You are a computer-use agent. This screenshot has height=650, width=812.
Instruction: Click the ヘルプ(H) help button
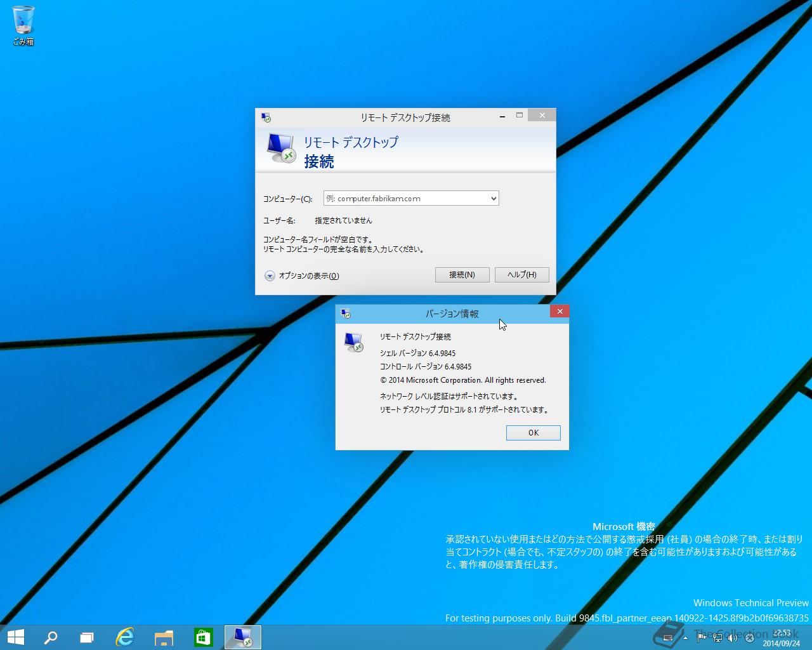521,275
